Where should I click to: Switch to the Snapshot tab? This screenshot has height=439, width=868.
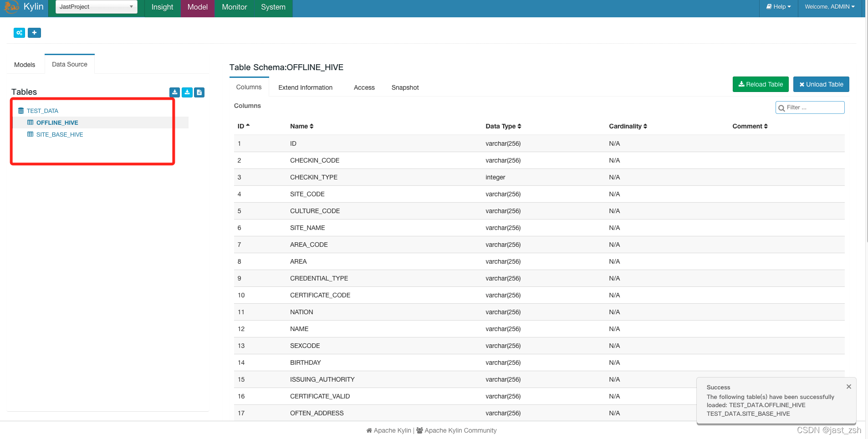(405, 87)
